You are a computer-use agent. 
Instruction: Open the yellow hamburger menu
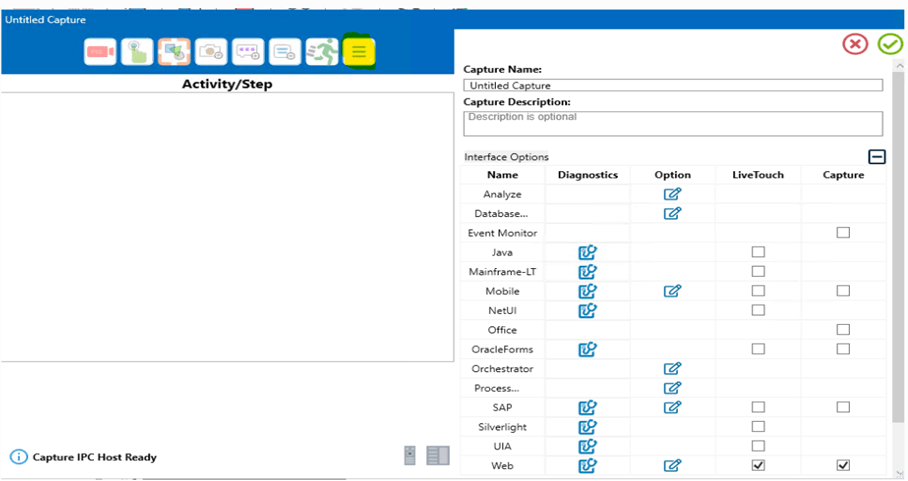359,52
